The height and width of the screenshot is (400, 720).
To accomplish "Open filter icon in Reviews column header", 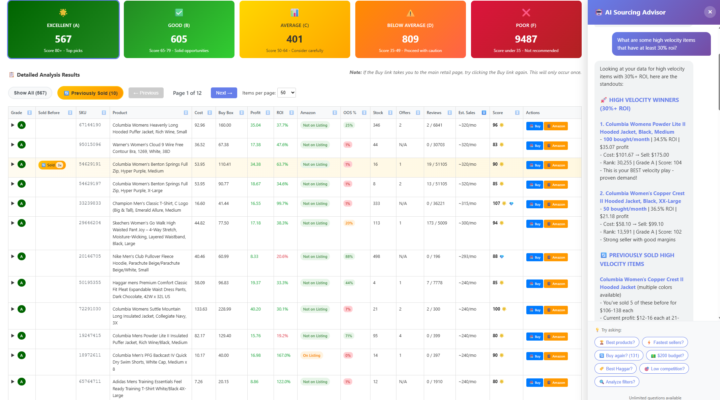I will tap(449, 113).
